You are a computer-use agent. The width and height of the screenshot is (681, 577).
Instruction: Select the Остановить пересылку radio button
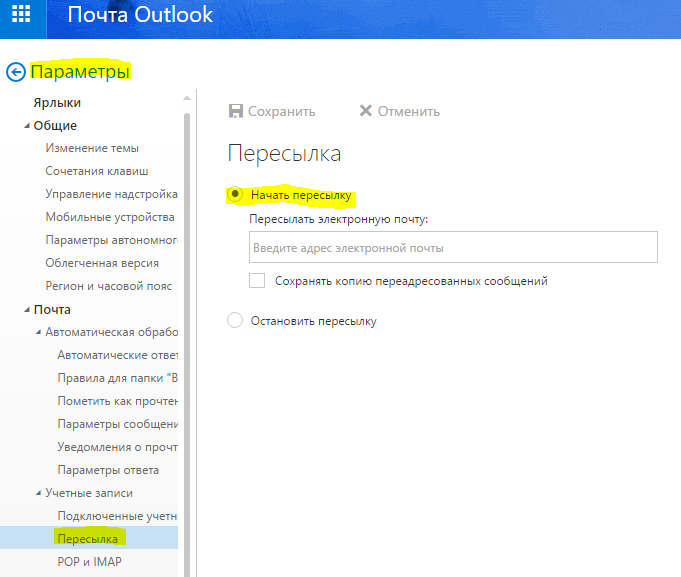tap(235, 320)
